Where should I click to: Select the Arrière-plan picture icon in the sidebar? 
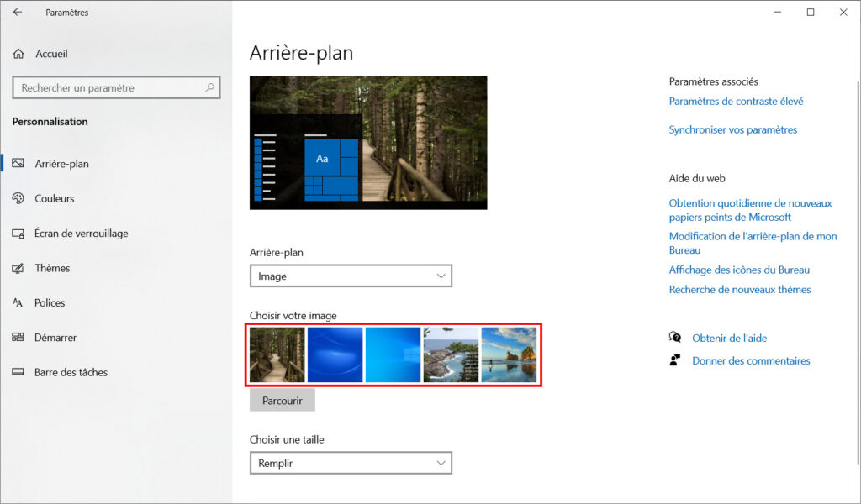tap(18, 164)
